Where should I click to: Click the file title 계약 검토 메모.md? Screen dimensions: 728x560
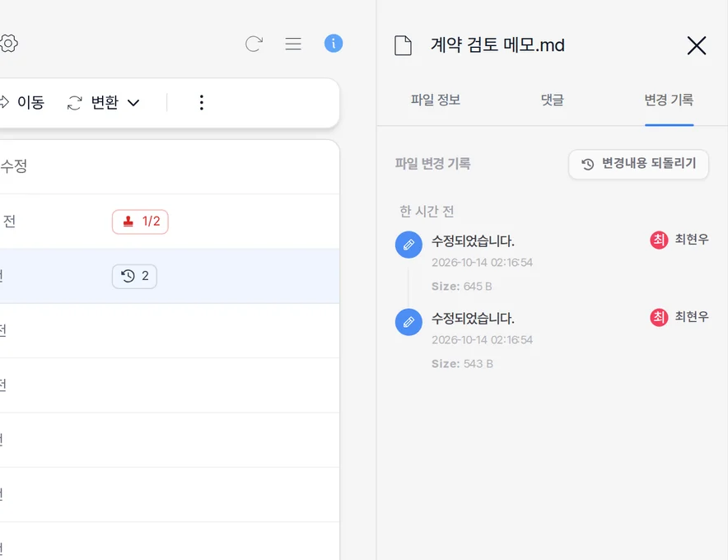[x=497, y=45]
